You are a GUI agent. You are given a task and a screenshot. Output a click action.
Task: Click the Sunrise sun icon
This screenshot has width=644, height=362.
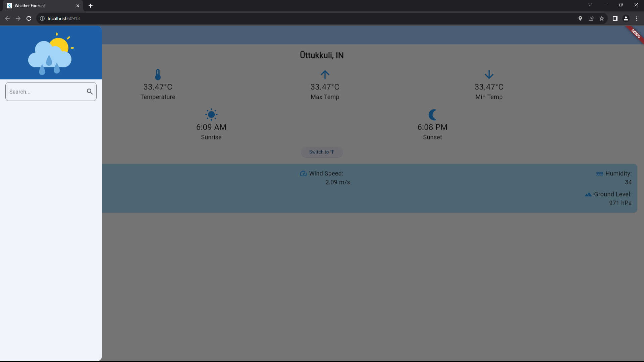click(x=211, y=115)
